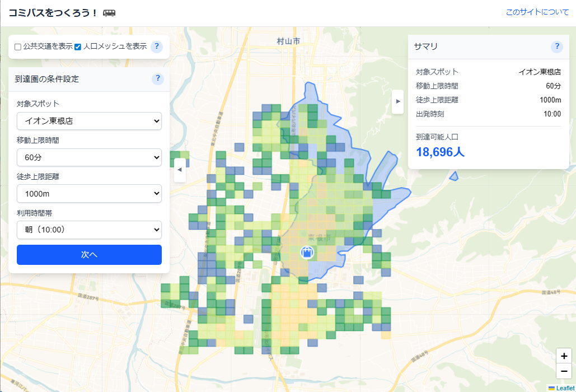The width and height of the screenshot is (576, 392).
Task: Uncheck 人口メッシュを表示 checkbox
Action: (x=78, y=47)
